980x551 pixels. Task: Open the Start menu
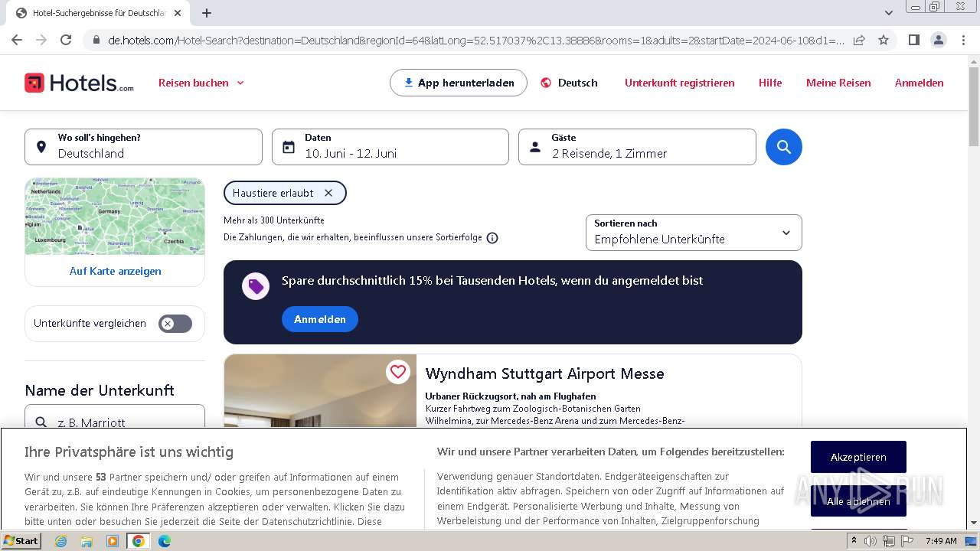click(21, 541)
